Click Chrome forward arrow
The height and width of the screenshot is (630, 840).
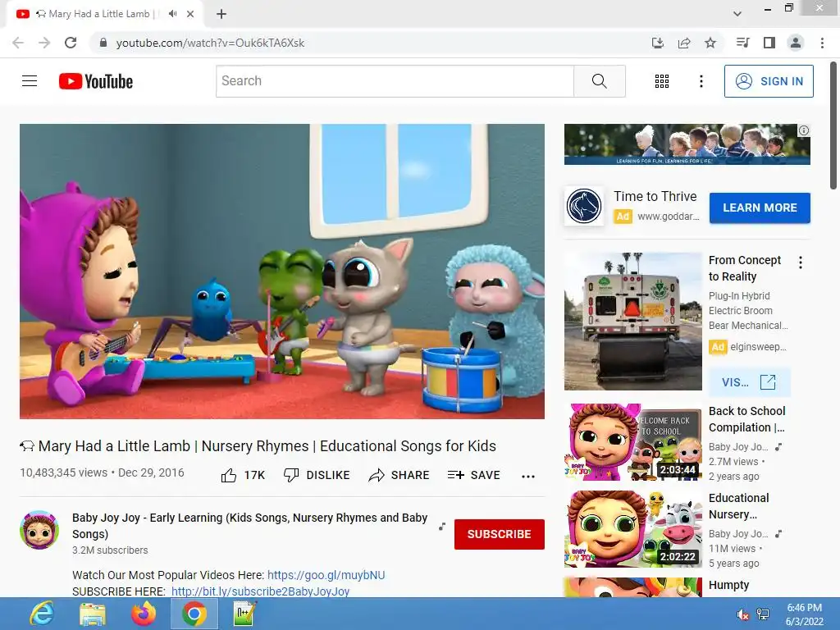44,43
